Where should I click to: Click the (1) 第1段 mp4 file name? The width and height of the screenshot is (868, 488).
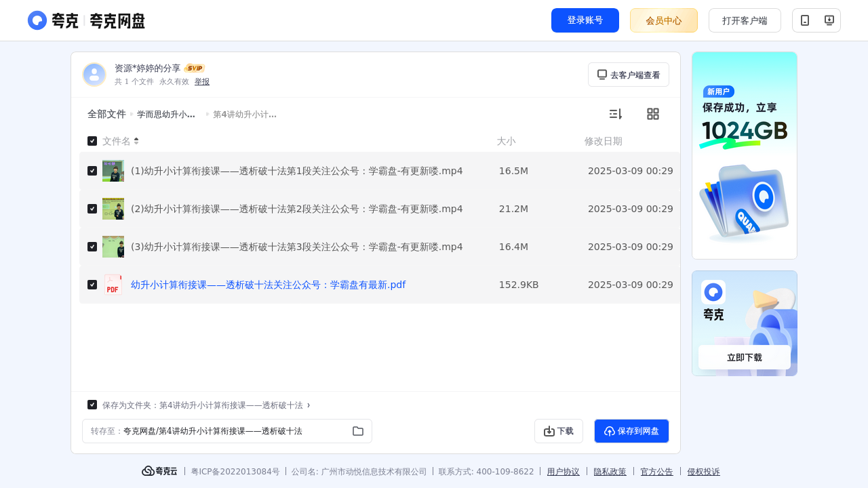[297, 171]
